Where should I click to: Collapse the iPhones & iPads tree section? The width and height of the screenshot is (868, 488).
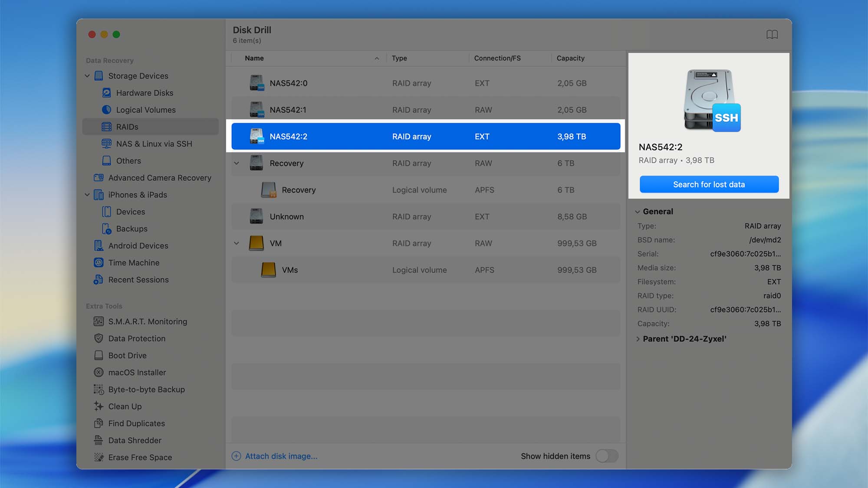[87, 195]
